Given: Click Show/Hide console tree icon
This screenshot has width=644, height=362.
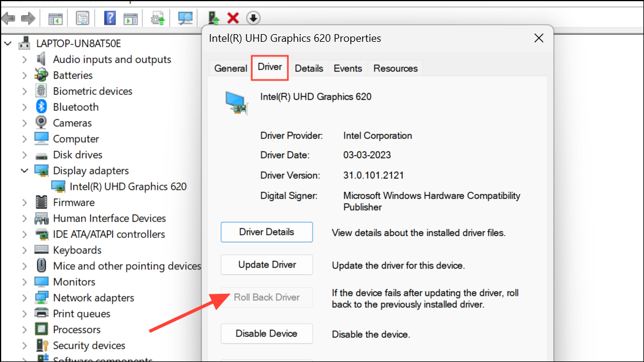Looking at the screenshot, I should point(55,18).
